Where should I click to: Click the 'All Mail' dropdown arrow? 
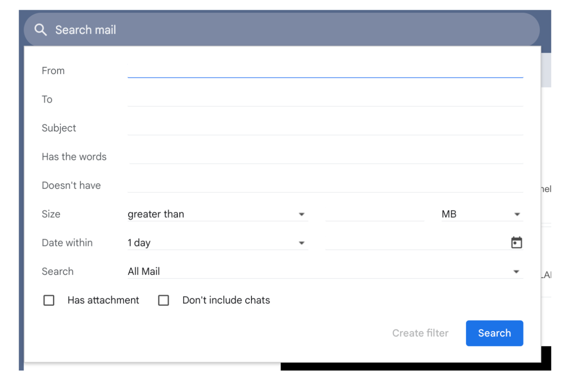516,272
